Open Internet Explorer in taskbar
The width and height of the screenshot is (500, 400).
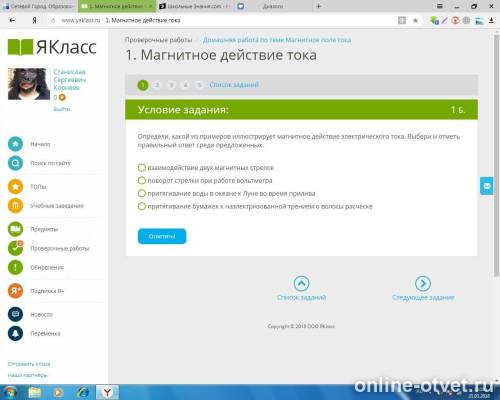tap(82, 392)
